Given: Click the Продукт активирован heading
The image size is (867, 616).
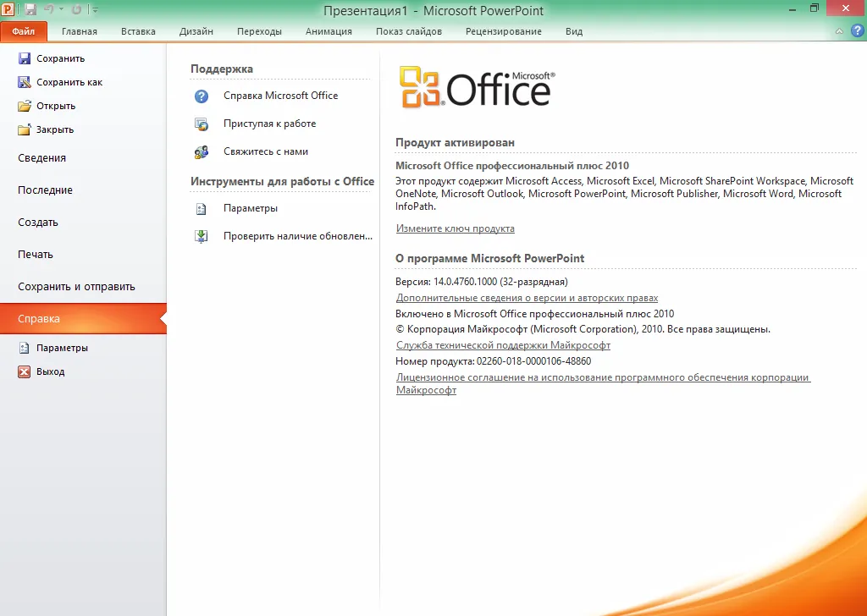Looking at the screenshot, I should tap(455, 142).
